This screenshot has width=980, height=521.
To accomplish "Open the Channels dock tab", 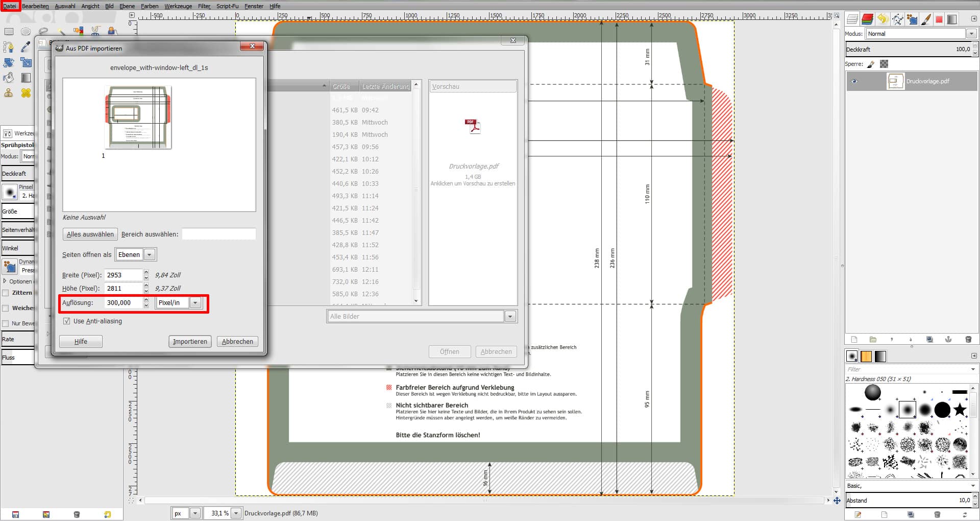I will [867, 19].
